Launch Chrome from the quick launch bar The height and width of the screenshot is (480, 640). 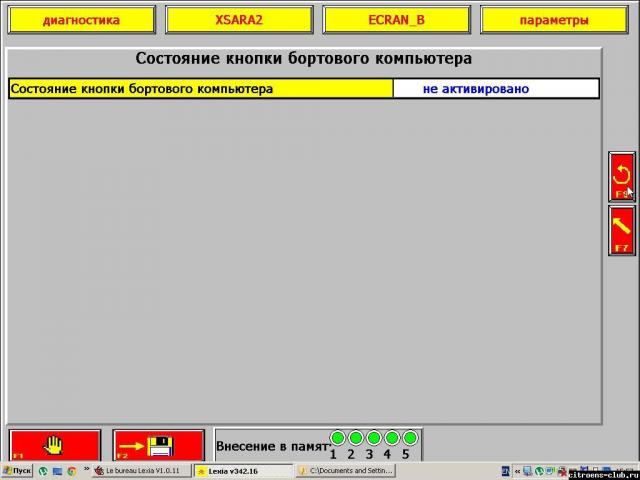tap(72, 470)
